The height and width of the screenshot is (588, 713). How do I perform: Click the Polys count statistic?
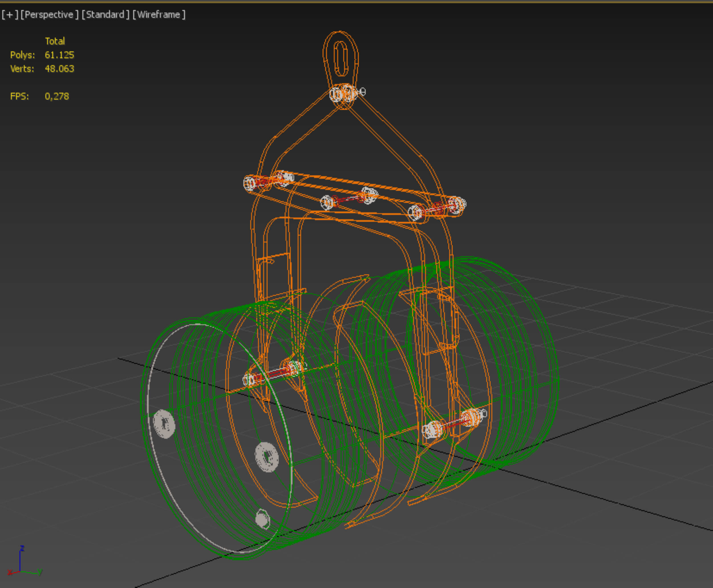tap(59, 55)
